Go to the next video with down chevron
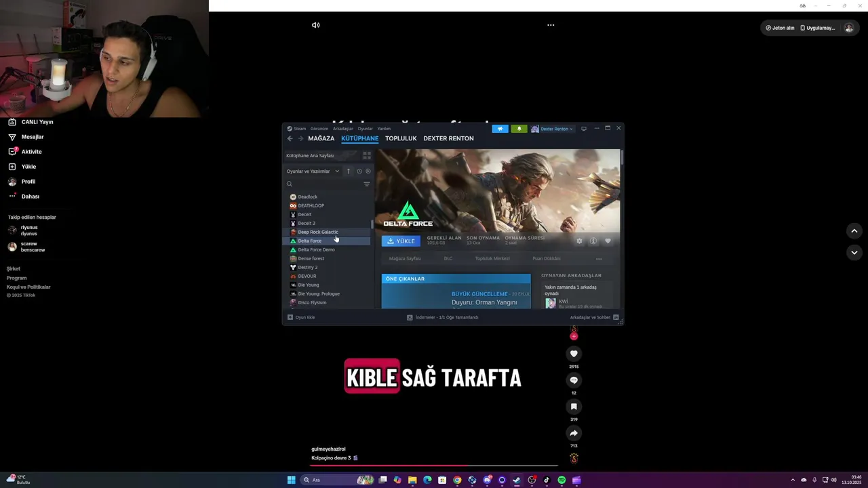This screenshot has height=488, width=868. tap(854, 252)
